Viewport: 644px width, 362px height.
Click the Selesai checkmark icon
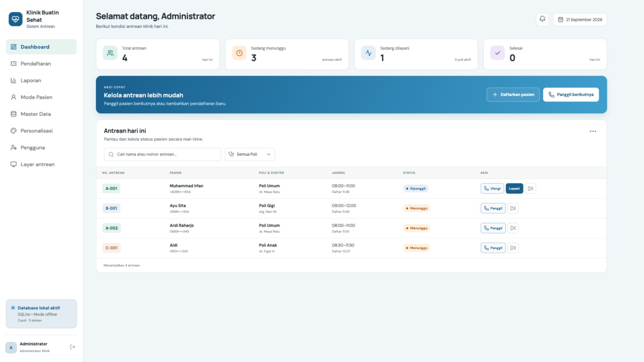click(498, 53)
